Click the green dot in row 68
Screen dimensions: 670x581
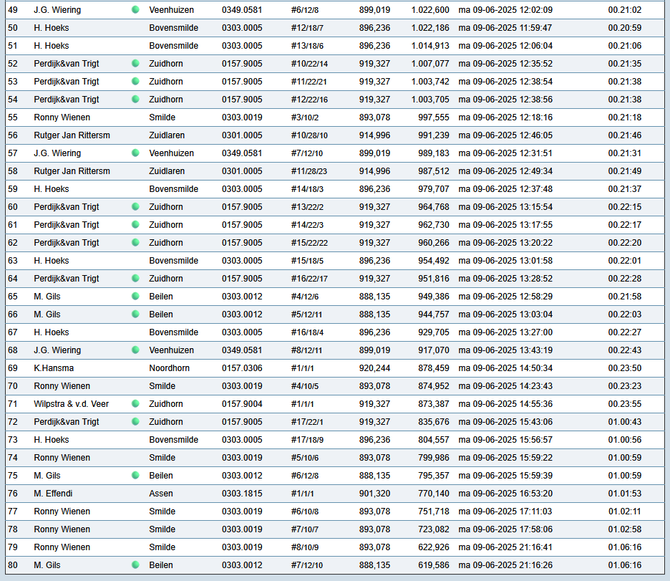point(135,350)
